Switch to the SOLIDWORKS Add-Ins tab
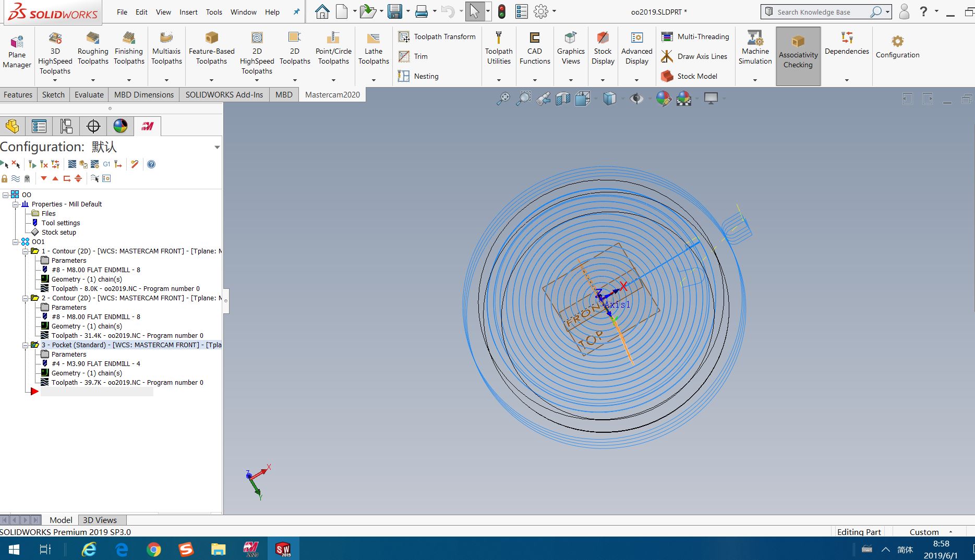The image size is (975, 560). pos(224,94)
